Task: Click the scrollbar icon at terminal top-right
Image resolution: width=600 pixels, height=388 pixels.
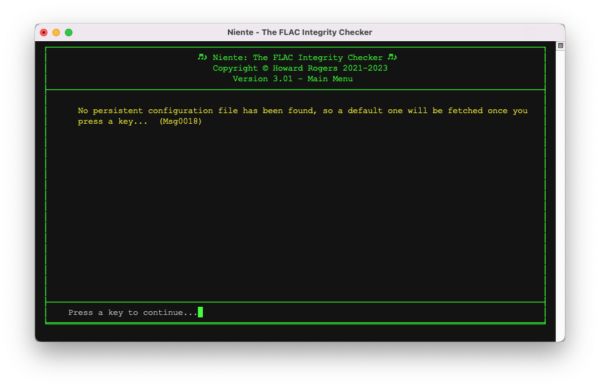Action: pos(560,46)
